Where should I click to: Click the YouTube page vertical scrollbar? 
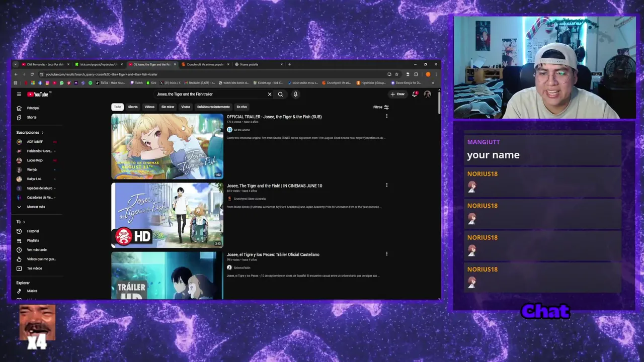tap(439, 103)
